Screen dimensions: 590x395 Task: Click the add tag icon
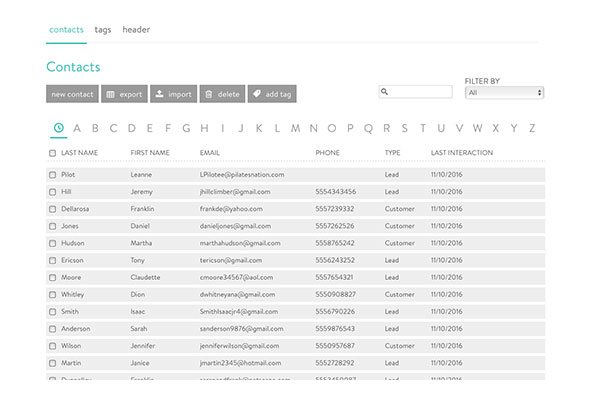click(257, 94)
